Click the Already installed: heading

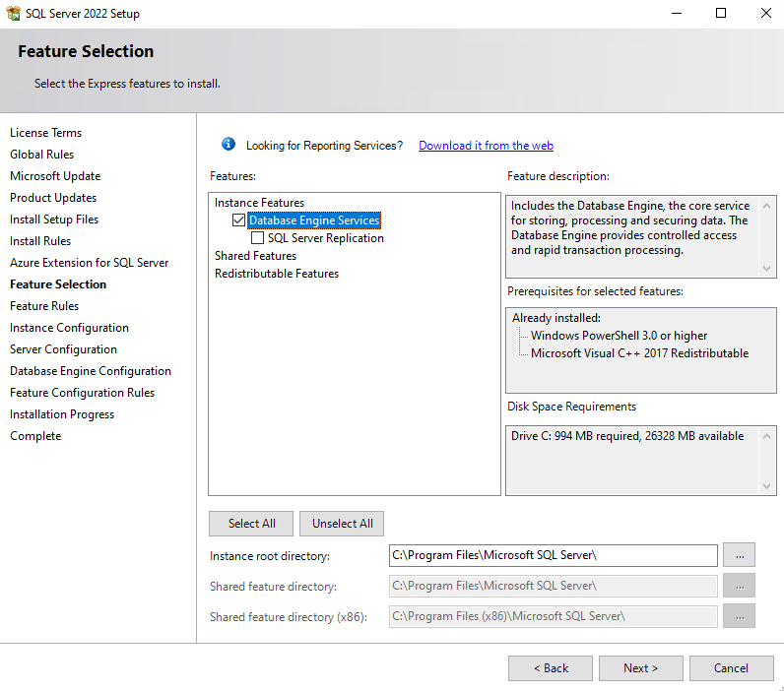click(556, 318)
